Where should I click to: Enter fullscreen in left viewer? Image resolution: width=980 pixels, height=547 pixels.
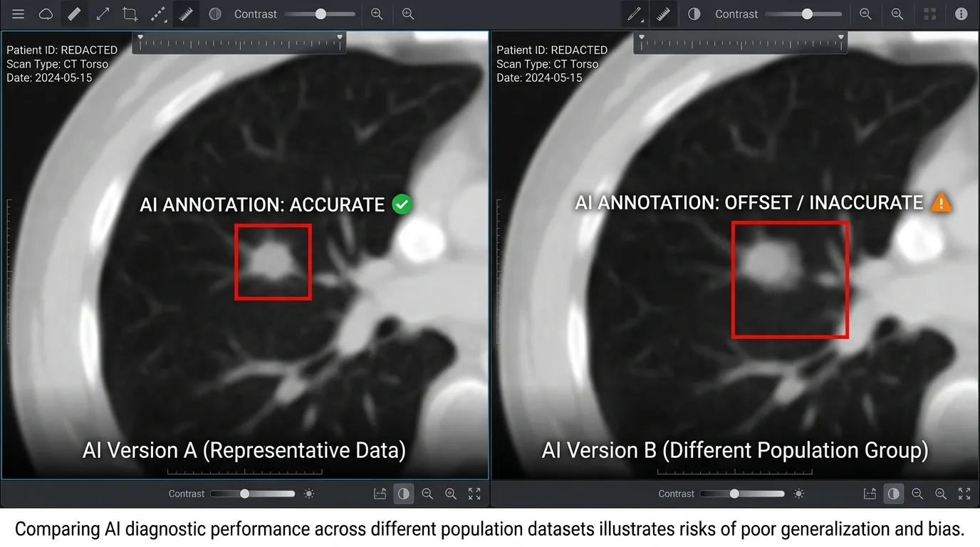pyautogui.click(x=474, y=494)
